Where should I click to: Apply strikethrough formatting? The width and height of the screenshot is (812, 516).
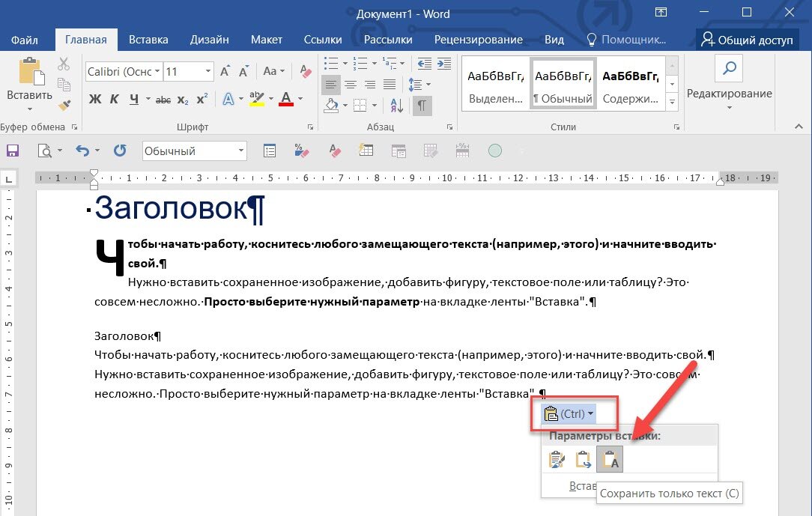pos(163,100)
